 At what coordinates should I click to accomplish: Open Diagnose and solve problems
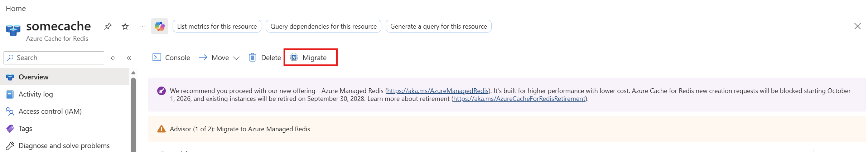pos(64,146)
